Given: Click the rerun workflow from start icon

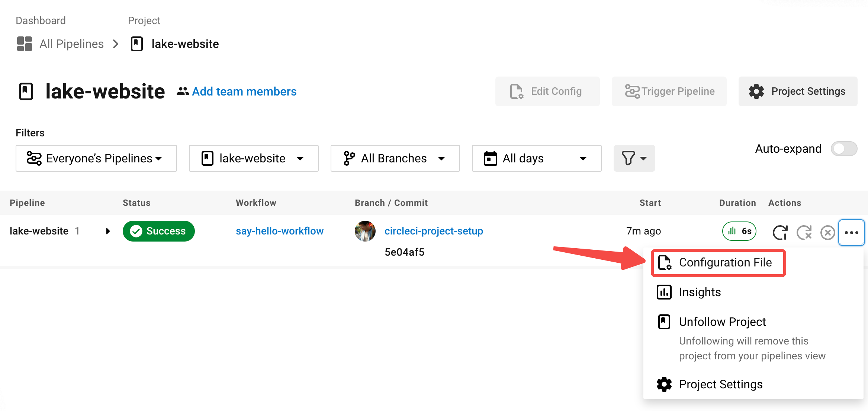Looking at the screenshot, I should point(780,233).
